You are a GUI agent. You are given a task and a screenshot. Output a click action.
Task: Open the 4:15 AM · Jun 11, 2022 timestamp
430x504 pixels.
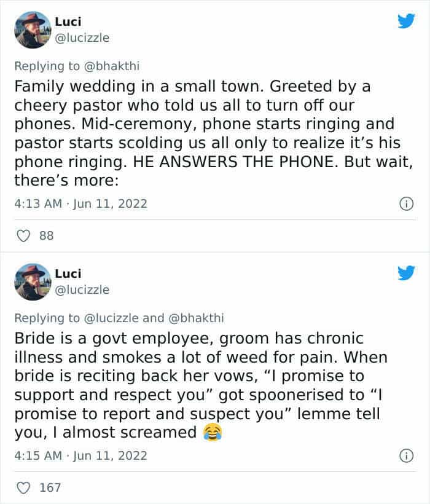pyautogui.click(x=80, y=455)
